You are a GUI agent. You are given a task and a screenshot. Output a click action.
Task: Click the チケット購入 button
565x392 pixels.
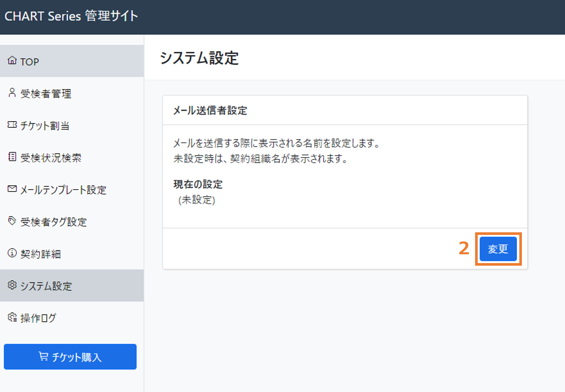[70, 357]
